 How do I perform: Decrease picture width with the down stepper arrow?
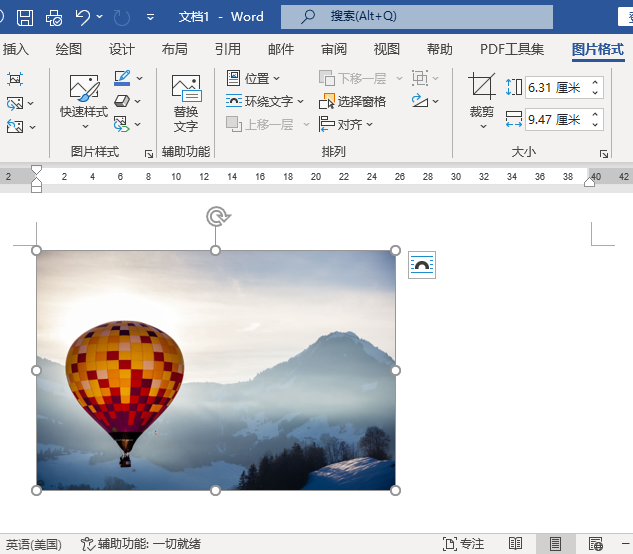coord(595,124)
